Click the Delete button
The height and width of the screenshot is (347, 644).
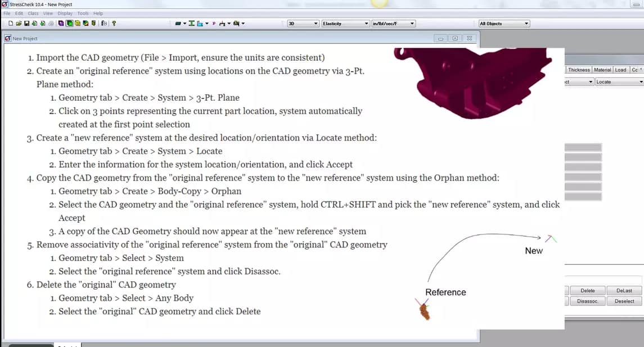pos(587,290)
